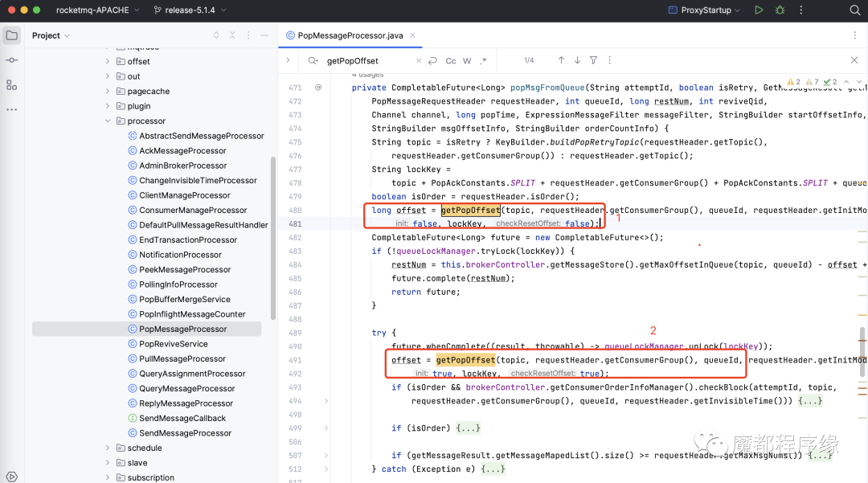Toggle Regex search option

[483, 61]
